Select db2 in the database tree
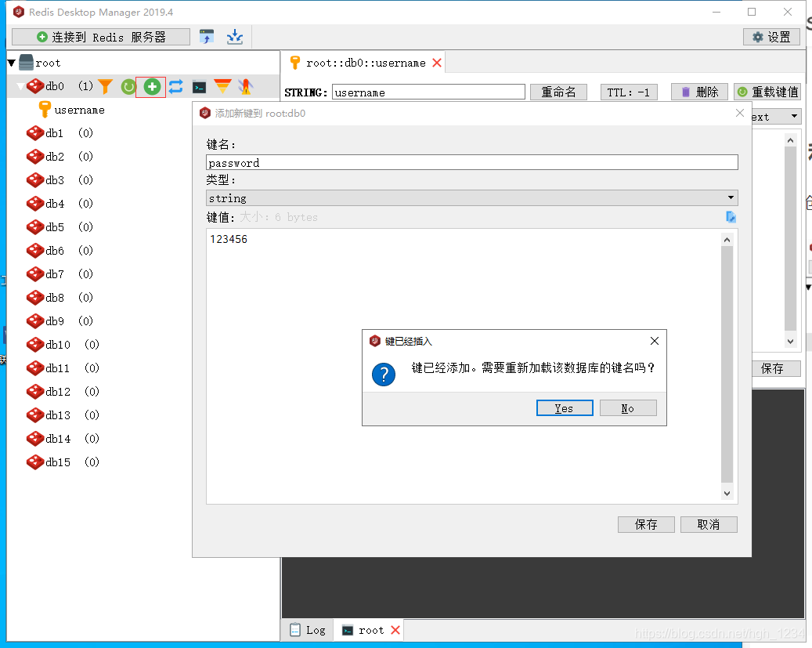This screenshot has width=812, height=648. point(54,157)
